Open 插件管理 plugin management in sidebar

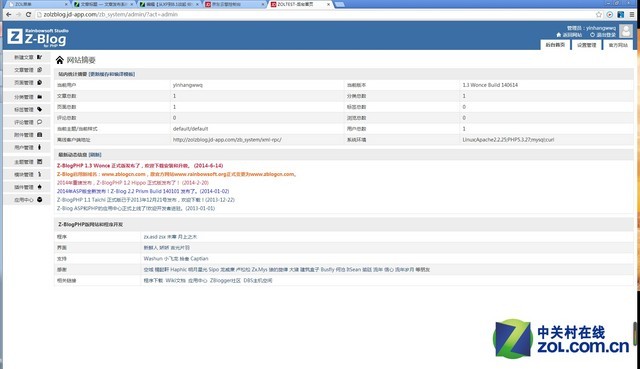point(27,187)
